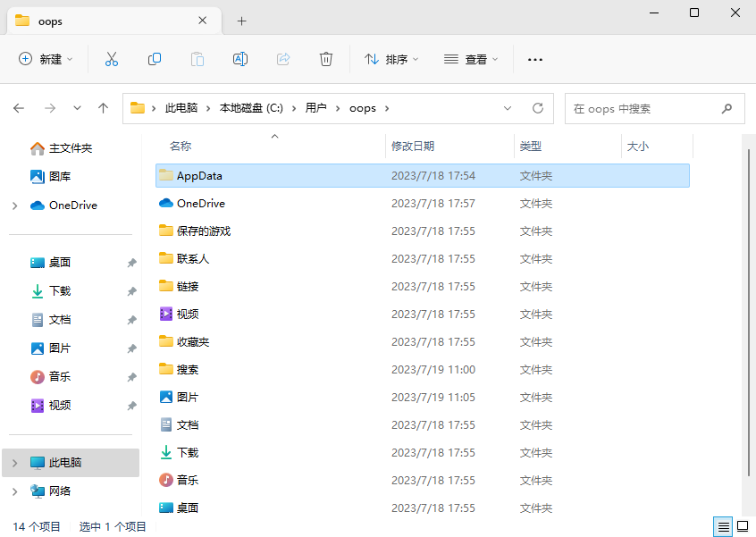Switch to large thumbnails view
The image size is (756, 537).
point(743,527)
